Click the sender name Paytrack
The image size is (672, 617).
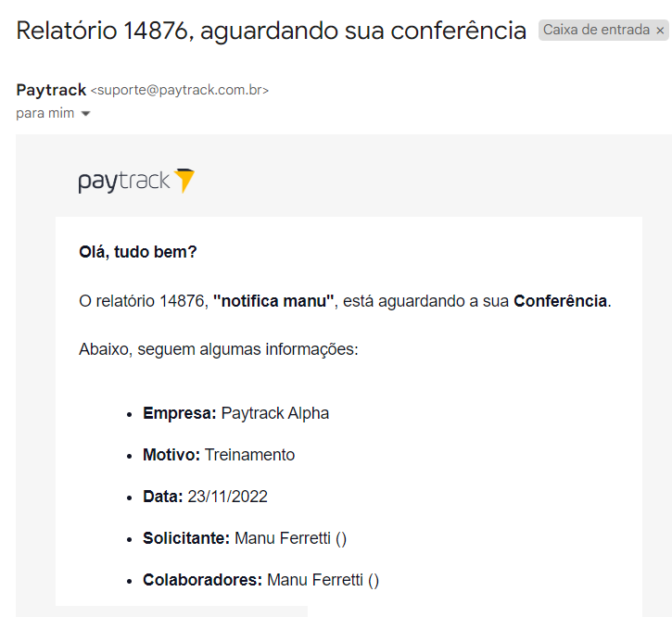[51, 90]
